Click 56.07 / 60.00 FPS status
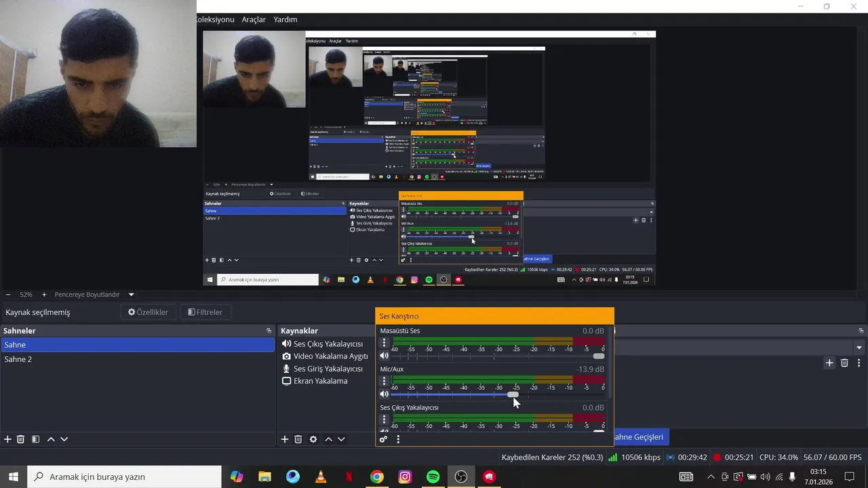 pos(832,457)
